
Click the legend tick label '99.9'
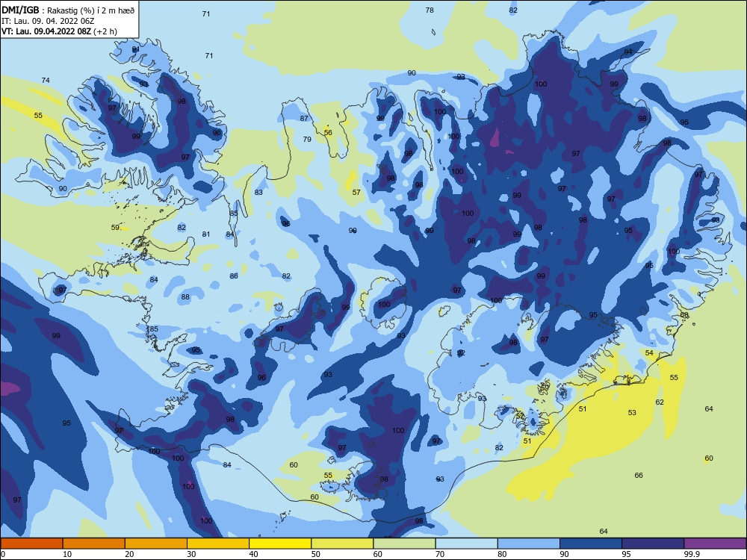pyautogui.click(x=692, y=554)
